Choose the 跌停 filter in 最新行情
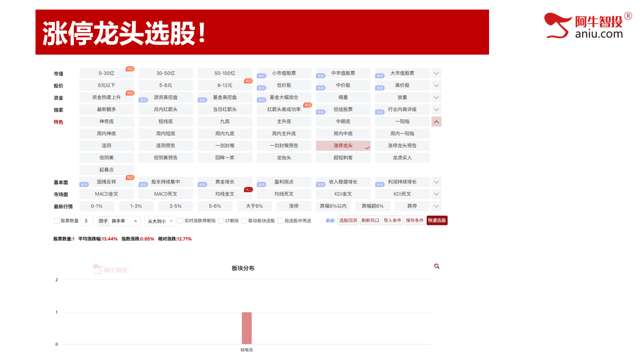 click(412, 206)
